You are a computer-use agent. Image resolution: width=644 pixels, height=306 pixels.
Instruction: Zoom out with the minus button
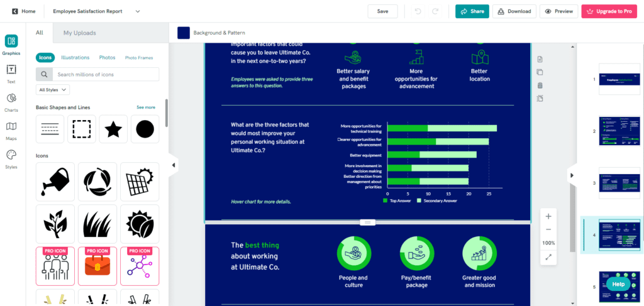pyautogui.click(x=548, y=229)
